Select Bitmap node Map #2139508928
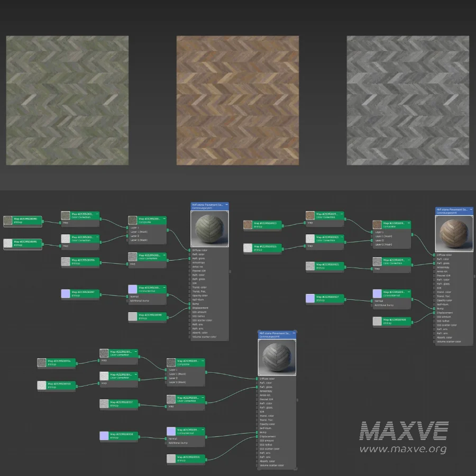The height and width of the screenshot is (476, 476). click(392, 322)
